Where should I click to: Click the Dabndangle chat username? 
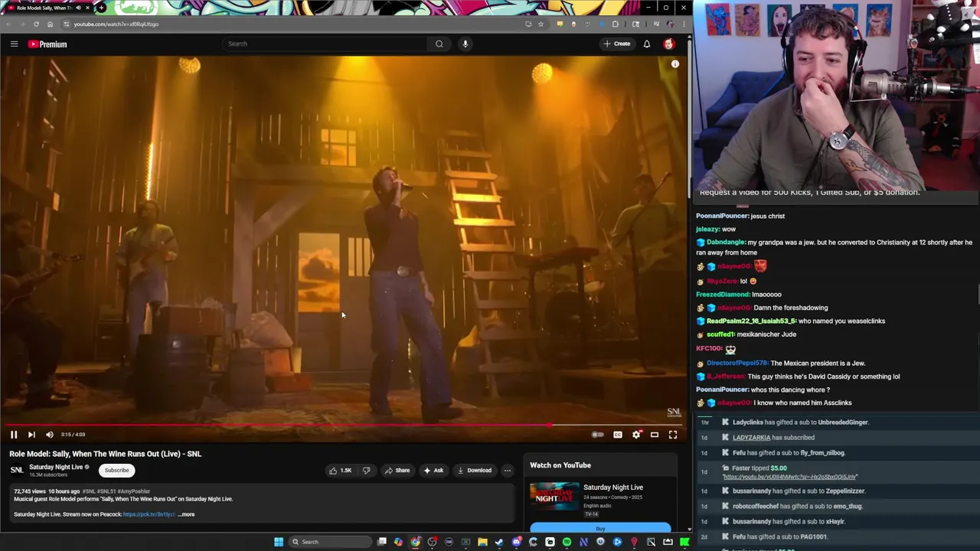click(726, 243)
